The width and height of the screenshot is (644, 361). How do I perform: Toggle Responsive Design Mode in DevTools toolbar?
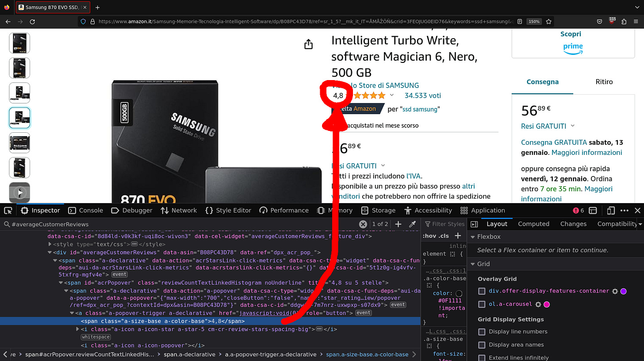pyautogui.click(x=610, y=210)
